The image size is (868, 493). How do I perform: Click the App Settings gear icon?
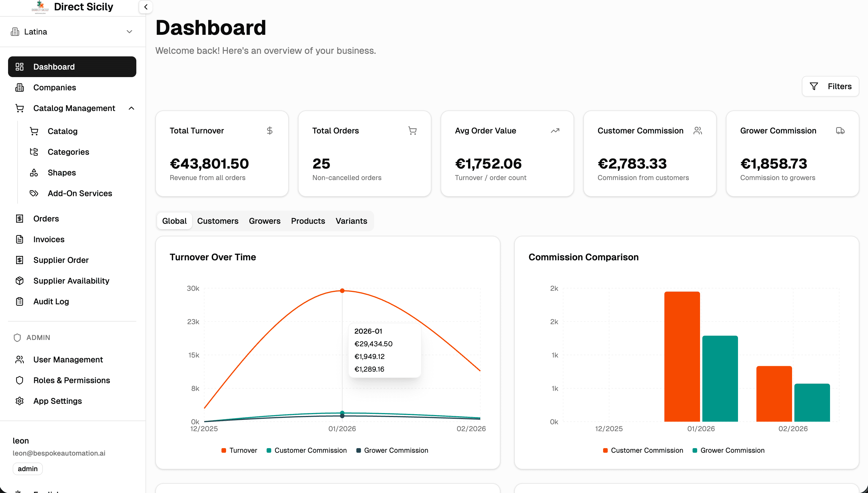coord(19,401)
